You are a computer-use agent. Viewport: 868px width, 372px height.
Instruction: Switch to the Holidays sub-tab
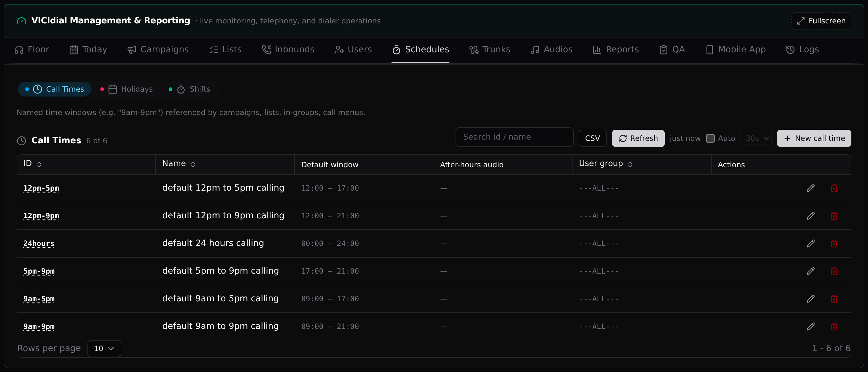click(127, 89)
